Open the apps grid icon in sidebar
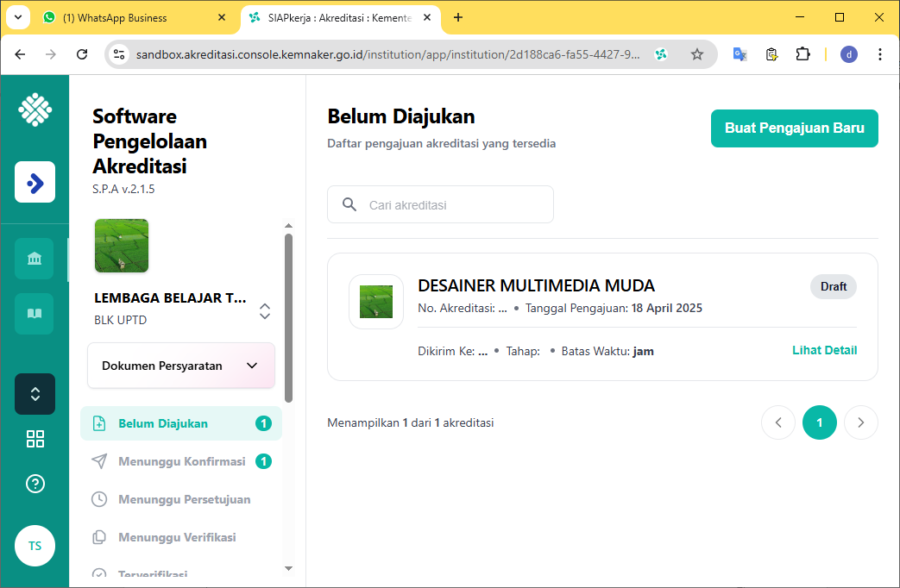Screen dimensions: 900x588 (35, 439)
